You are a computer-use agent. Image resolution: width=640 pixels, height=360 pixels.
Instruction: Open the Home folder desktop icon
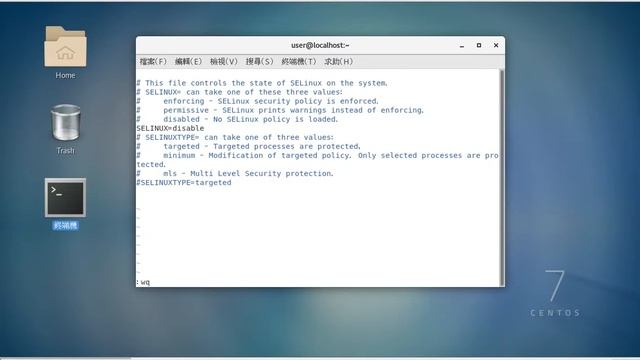(x=65, y=46)
